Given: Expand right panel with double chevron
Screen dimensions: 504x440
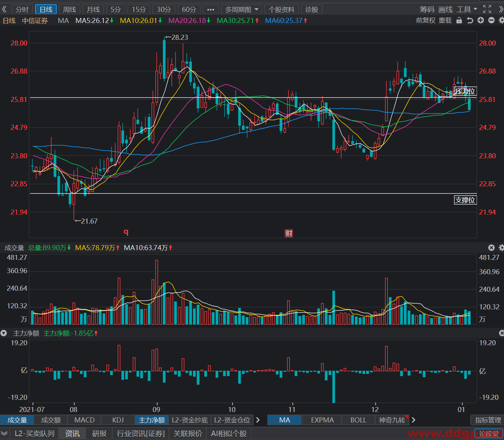Looking at the screenshot, I should coord(501,9).
